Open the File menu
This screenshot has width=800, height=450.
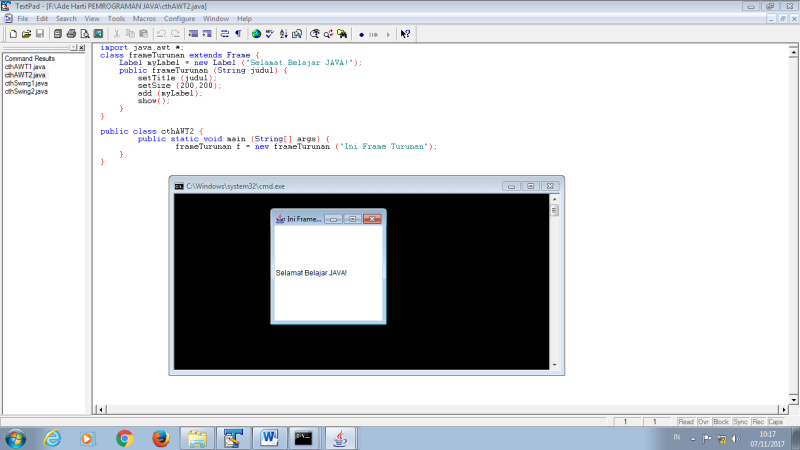[23, 18]
